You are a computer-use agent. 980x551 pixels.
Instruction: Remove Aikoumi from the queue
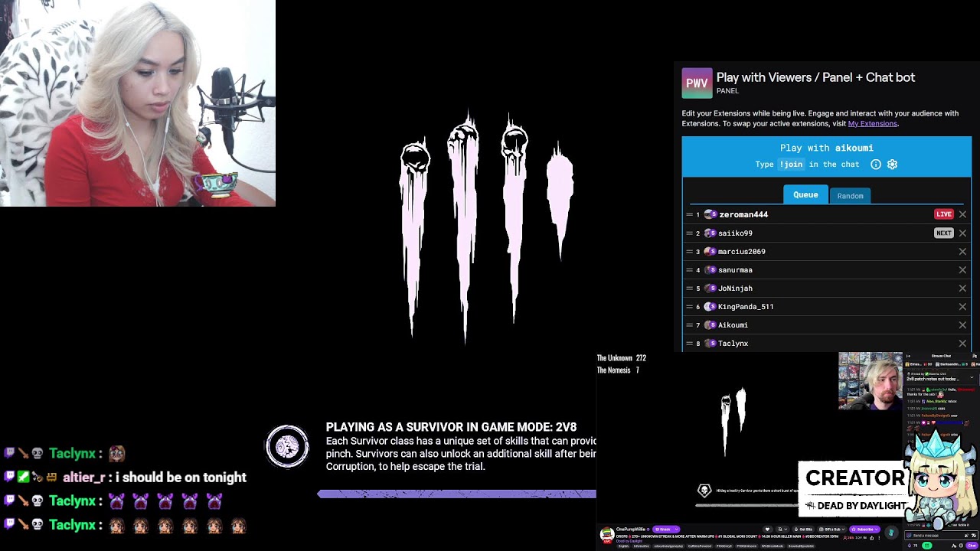(962, 324)
